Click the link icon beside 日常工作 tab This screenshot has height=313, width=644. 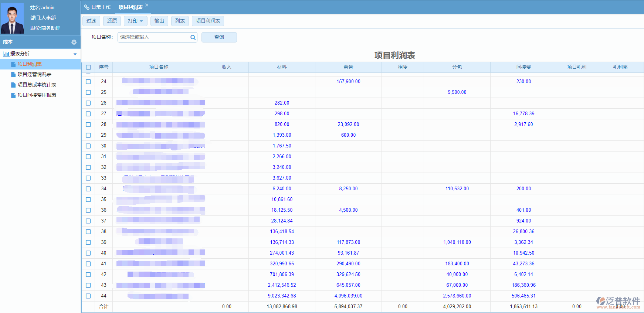[x=87, y=7]
